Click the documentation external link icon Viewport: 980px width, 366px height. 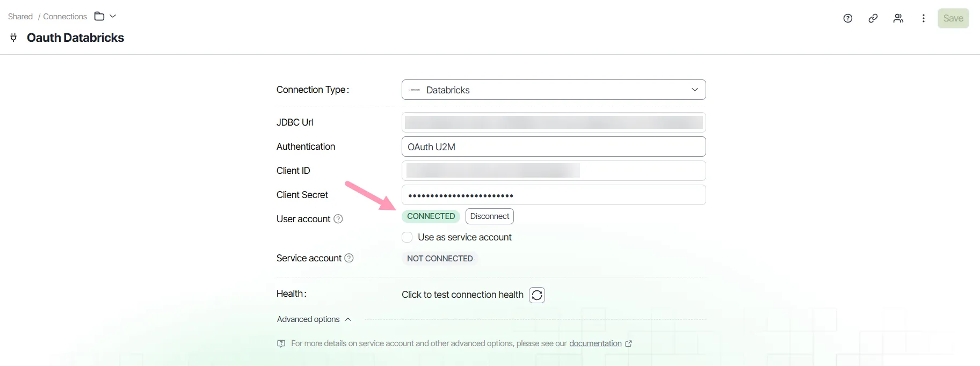pos(629,343)
